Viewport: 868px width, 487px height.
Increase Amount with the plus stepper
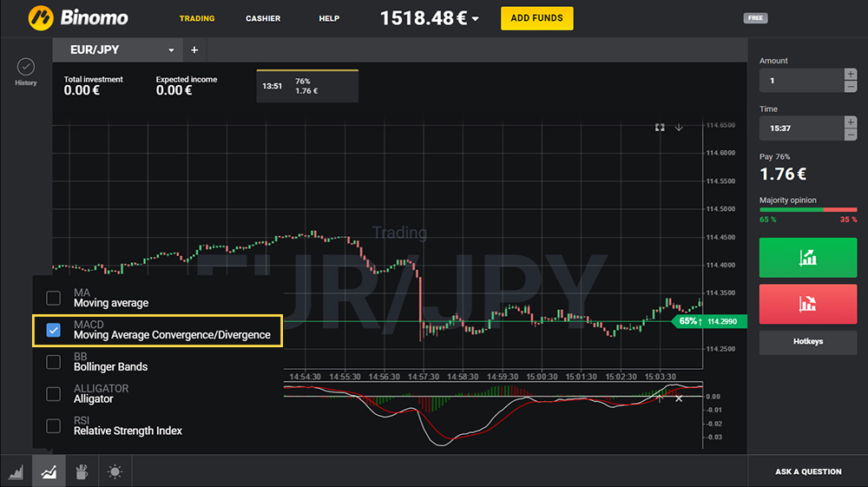(x=851, y=76)
